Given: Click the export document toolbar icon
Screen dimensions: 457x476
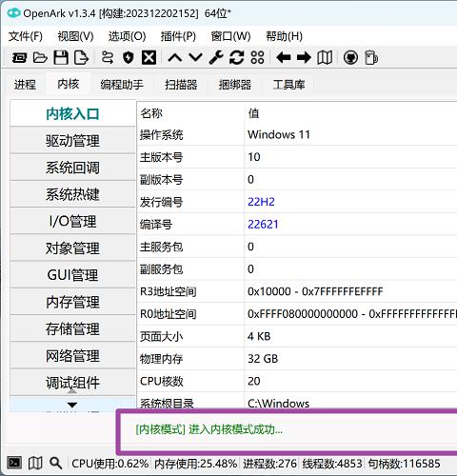Looking at the screenshot, I should tap(81, 58).
